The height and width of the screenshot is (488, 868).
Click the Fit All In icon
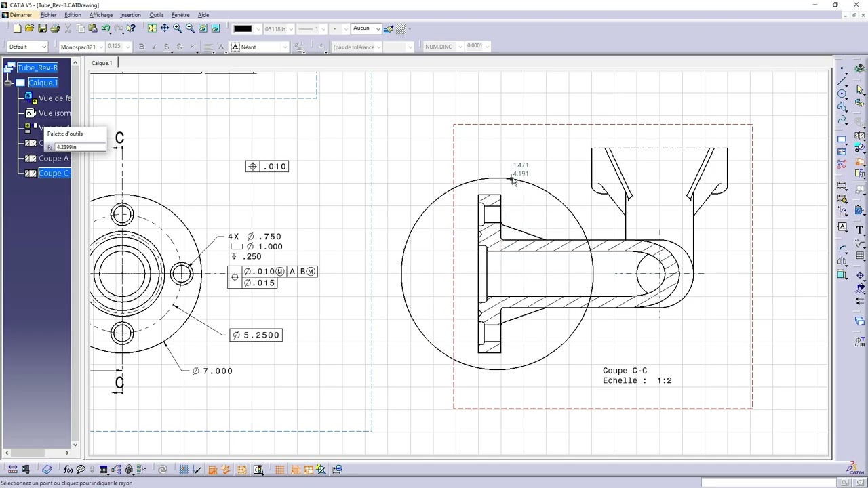(x=152, y=28)
